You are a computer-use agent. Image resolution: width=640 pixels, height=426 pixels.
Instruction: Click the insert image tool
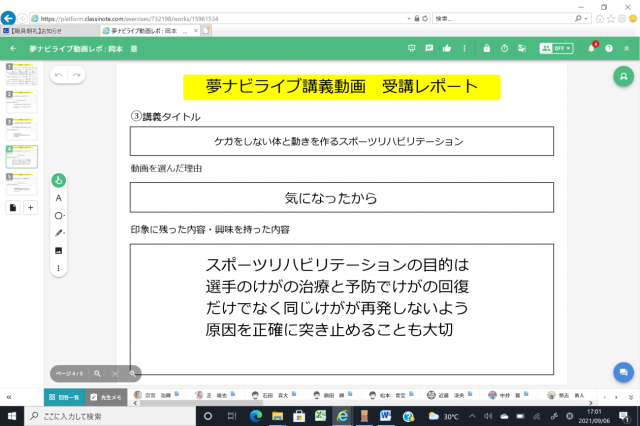tap(59, 250)
